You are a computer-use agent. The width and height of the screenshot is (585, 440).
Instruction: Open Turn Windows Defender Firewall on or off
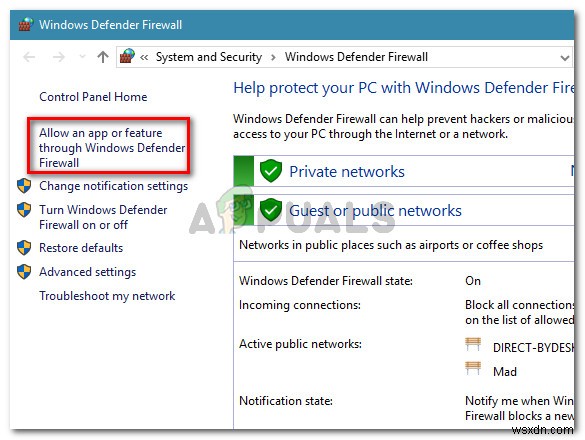pyautogui.click(x=103, y=217)
